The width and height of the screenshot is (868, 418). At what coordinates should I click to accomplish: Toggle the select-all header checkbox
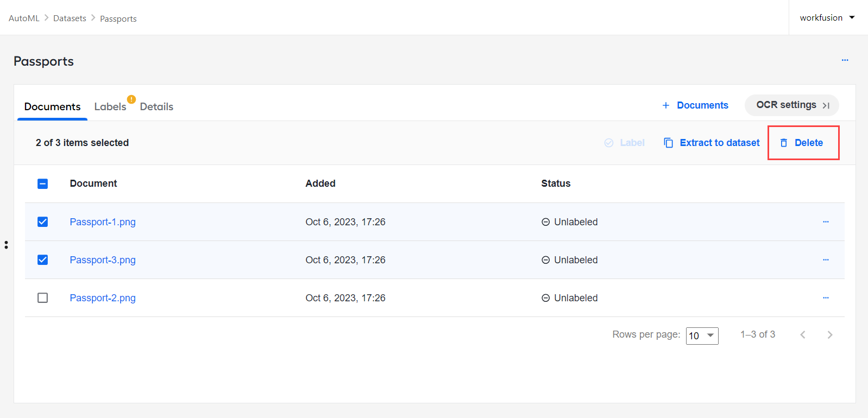43,184
